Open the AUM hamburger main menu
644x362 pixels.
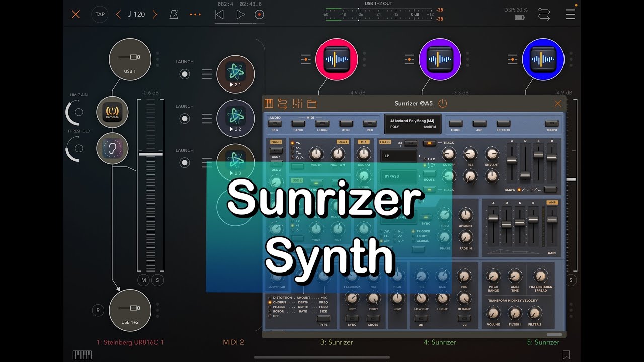point(570,14)
